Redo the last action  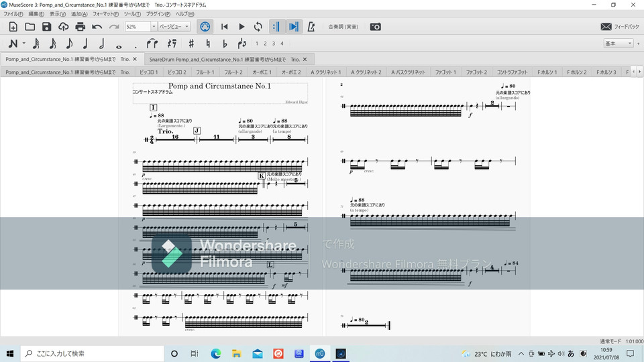coord(114,27)
